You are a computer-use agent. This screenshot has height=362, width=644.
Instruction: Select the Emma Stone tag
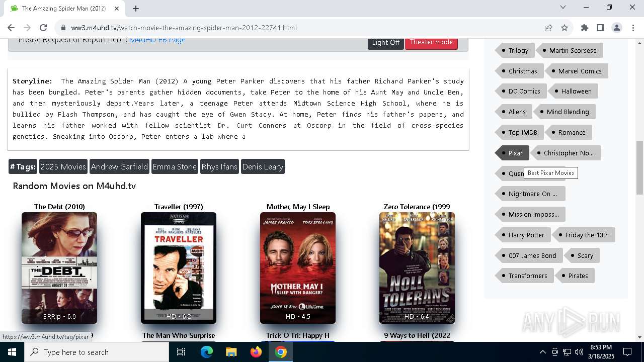(x=175, y=166)
